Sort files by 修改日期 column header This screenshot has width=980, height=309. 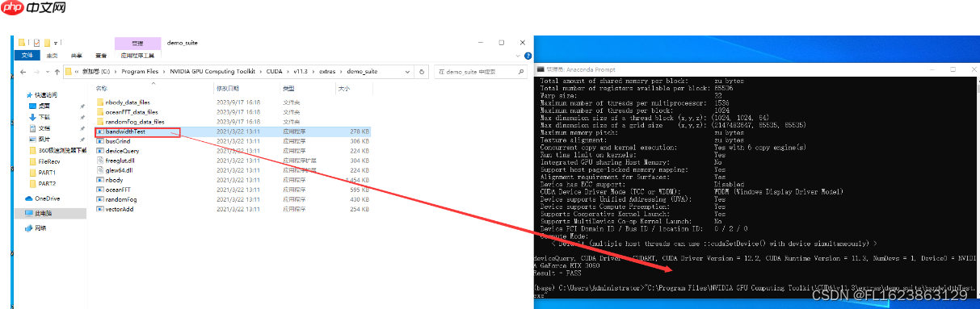227,88
